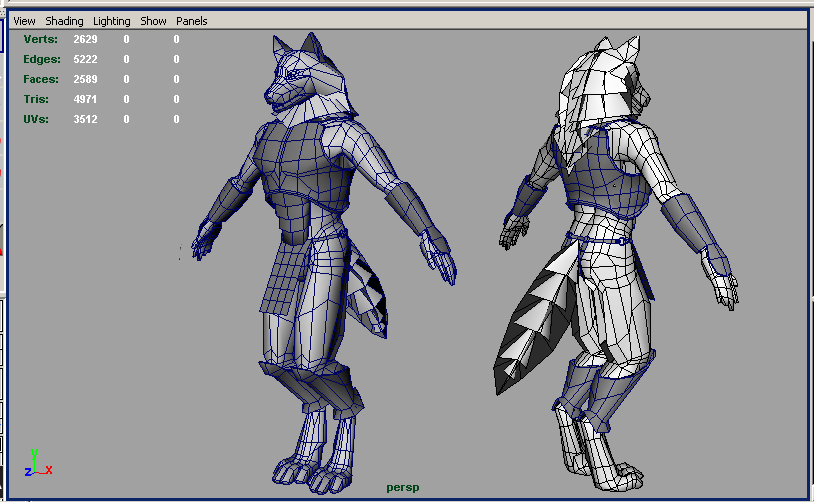Click the Tris count value 4971

[x=87, y=99]
